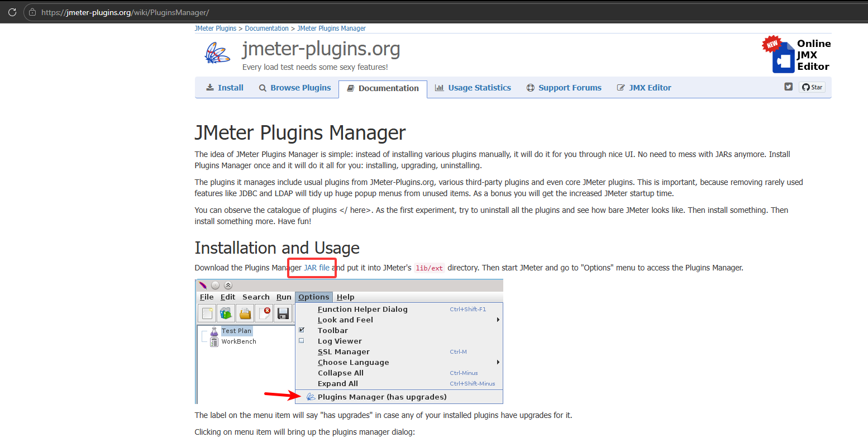The width and height of the screenshot is (868, 442).
Task: Click the jmeter-plugins.org site title
Action: pyautogui.click(x=321, y=49)
